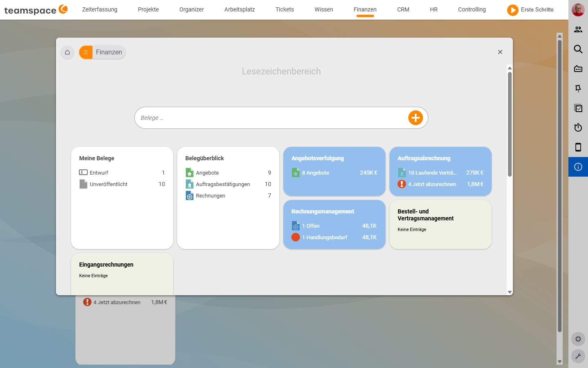The width and height of the screenshot is (588, 368).
Task: Open the Controlling menu
Action: [x=472, y=9]
